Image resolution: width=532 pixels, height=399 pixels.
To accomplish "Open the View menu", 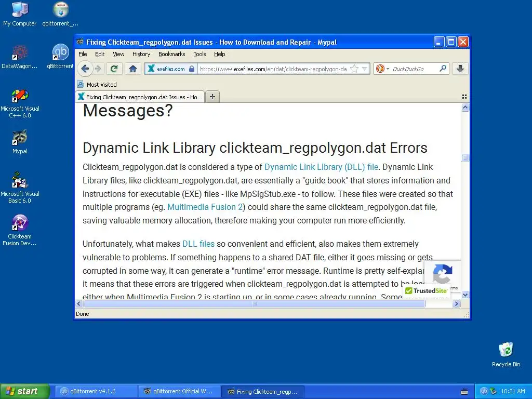I will (x=118, y=54).
